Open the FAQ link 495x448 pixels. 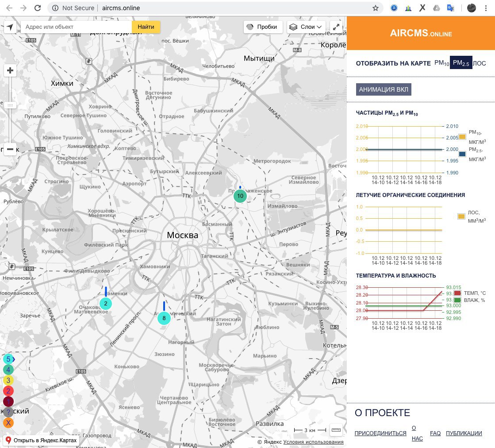[x=435, y=433]
